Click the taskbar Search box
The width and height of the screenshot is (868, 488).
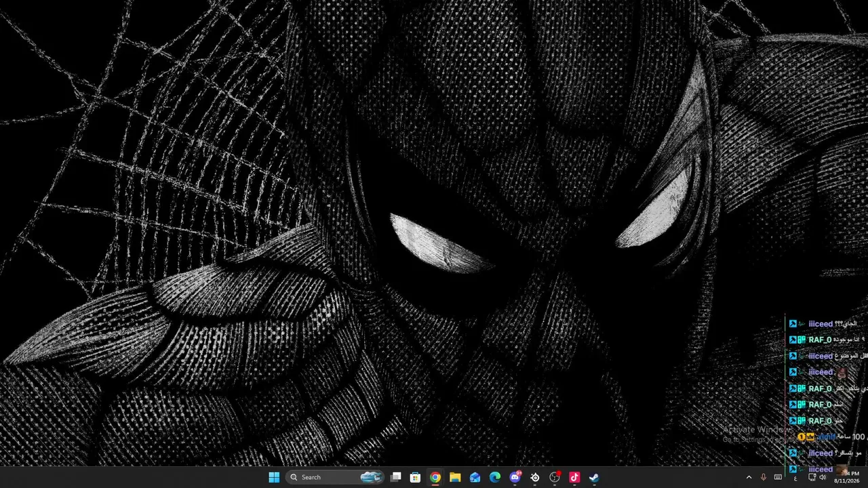335,477
